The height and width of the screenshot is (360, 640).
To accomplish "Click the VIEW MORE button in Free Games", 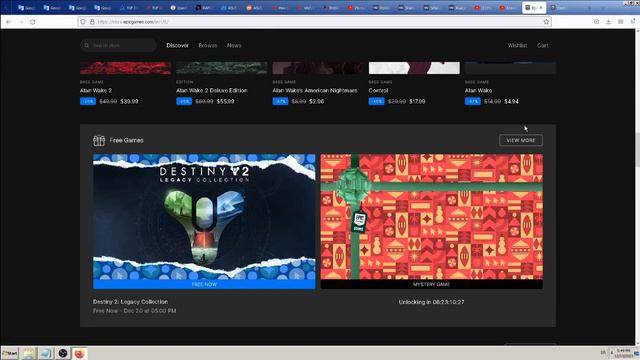I will pyautogui.click(x=521, y=140).
